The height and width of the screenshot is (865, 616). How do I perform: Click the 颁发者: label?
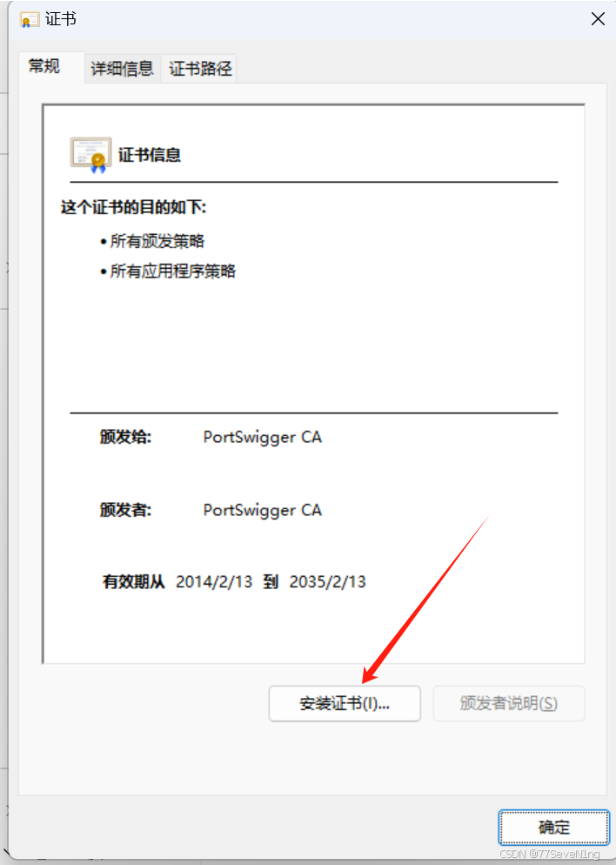125,510
